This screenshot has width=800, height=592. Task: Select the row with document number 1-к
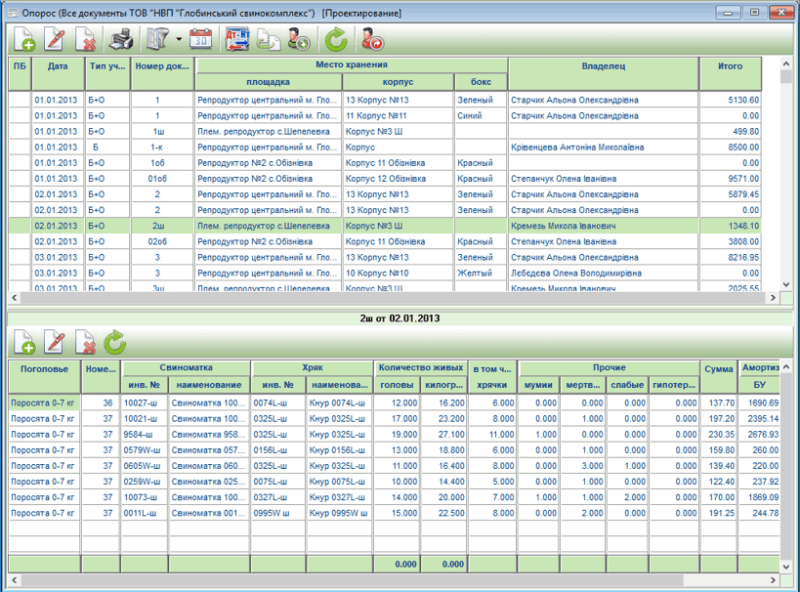157,147
